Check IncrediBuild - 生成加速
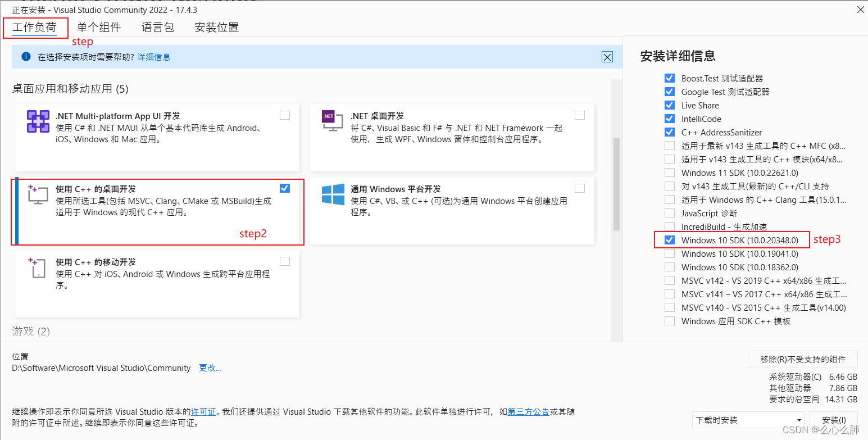 tap(669, 226)
